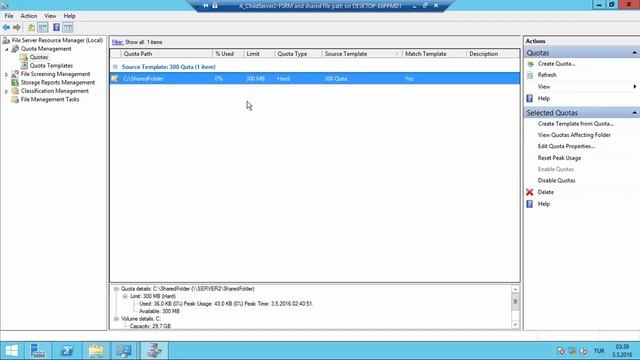
Task: Open Edit Quota Properties
Action: point(566,146)
